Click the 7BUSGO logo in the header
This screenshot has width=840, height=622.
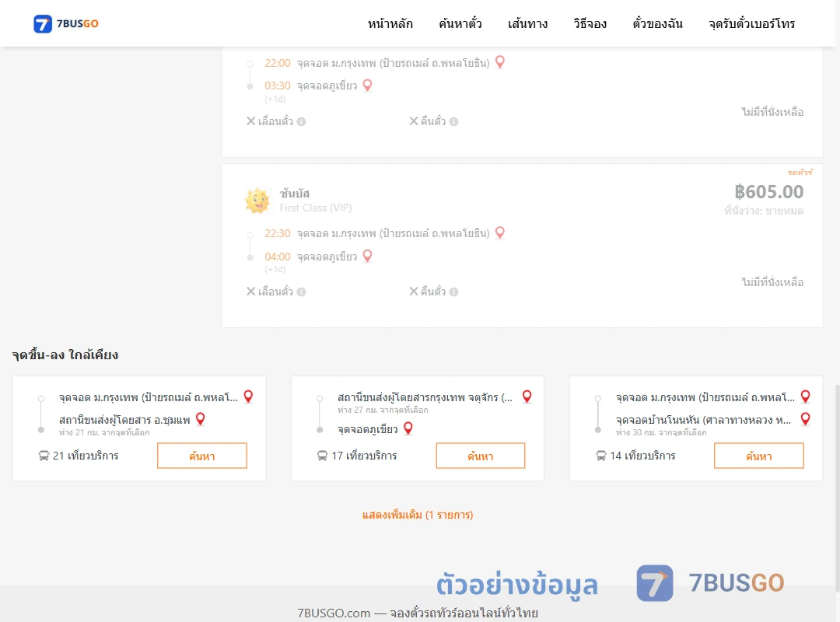[66, 23]
